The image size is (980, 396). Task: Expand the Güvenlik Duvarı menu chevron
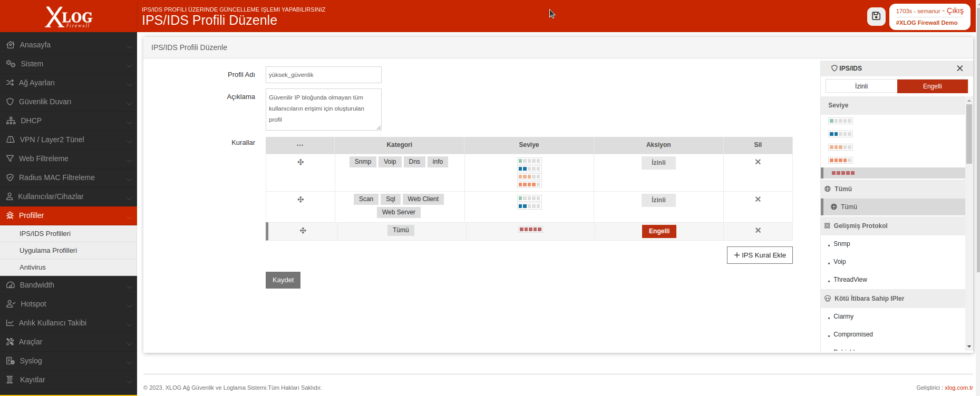tap(129, 103)
